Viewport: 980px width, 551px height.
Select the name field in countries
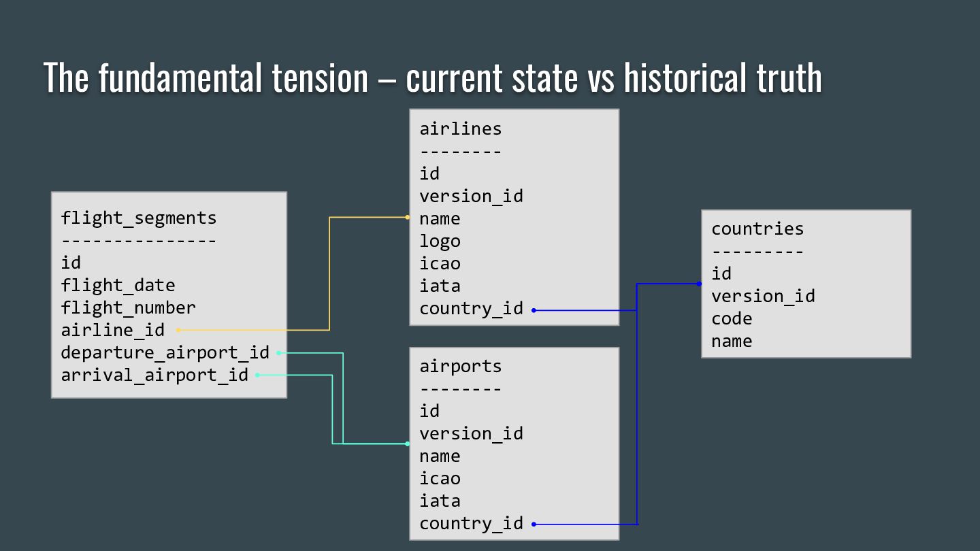(732, 341)
